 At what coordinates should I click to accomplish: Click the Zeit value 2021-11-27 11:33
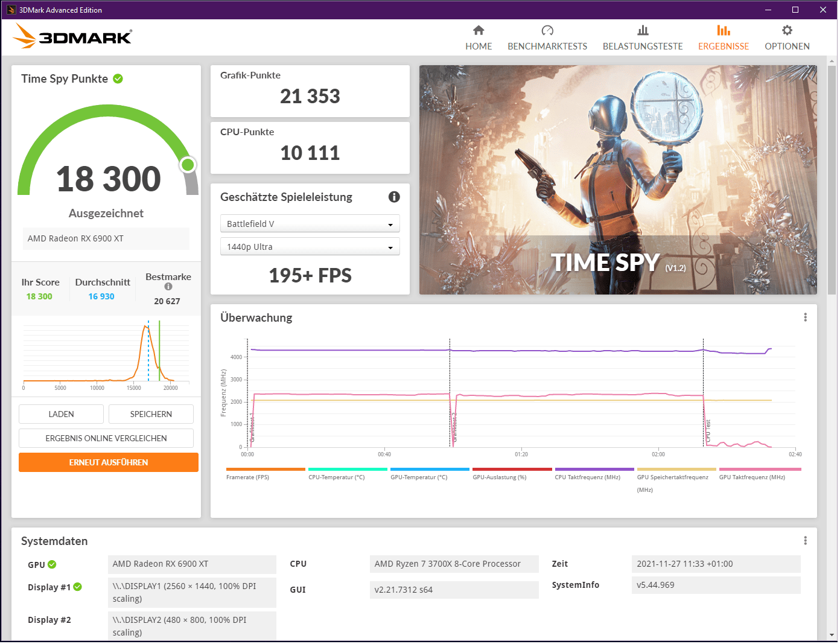(x=716, y=564)
